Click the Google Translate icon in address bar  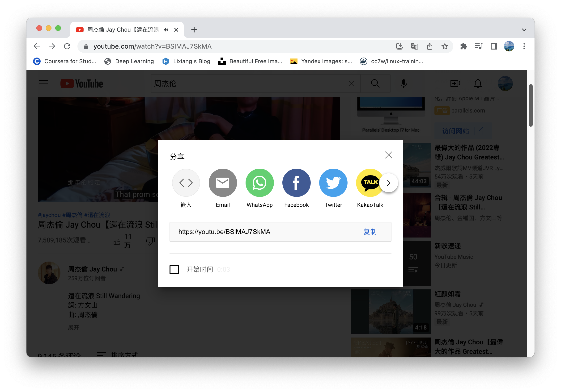point(414,46)
